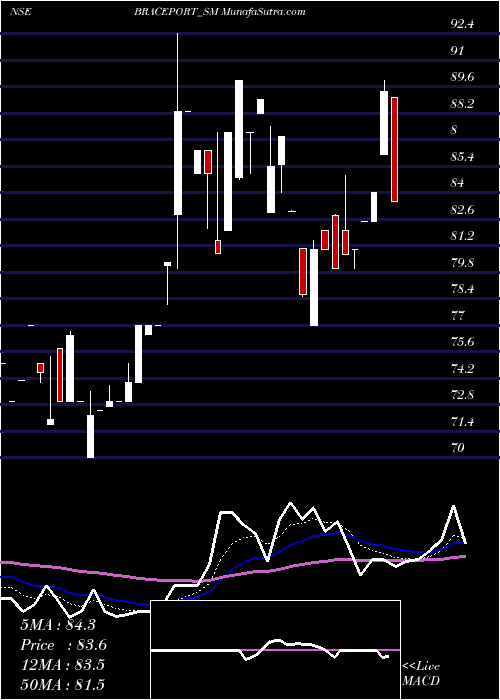Click the 12MA : 83.5 readout

[62, 665]
